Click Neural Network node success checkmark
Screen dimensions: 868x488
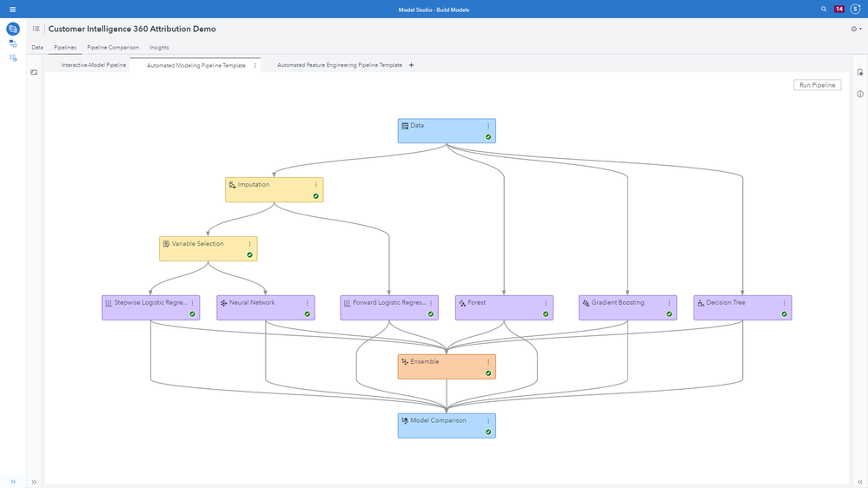click(x=308, y=314)
